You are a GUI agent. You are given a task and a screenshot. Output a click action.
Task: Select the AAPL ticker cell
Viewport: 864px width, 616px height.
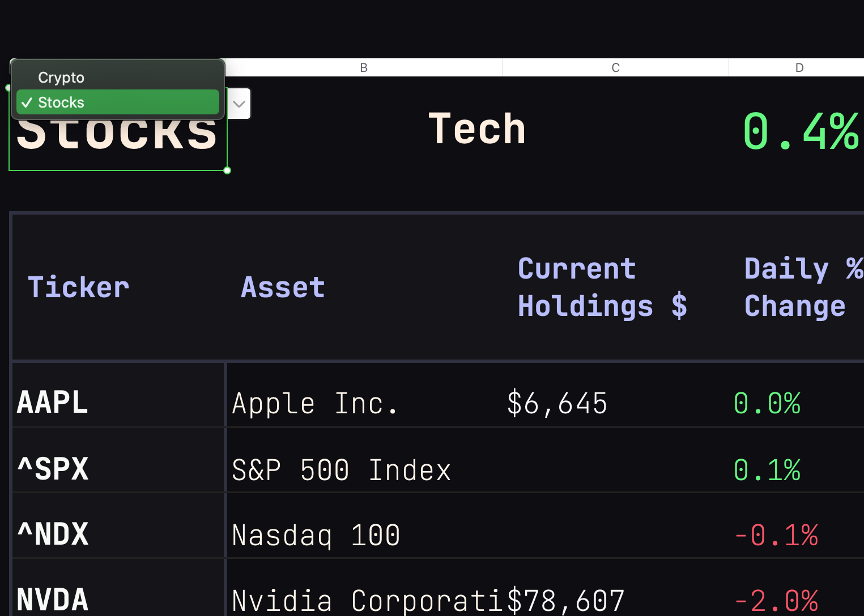(53, 403)
